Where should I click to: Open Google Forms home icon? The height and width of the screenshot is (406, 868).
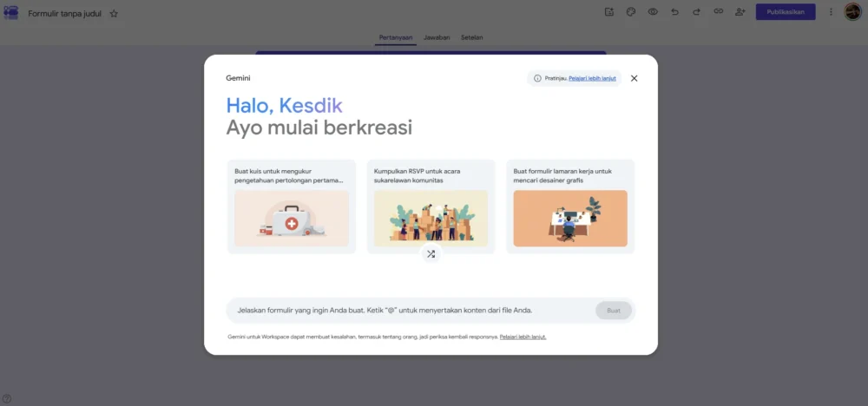pos(11,13)
